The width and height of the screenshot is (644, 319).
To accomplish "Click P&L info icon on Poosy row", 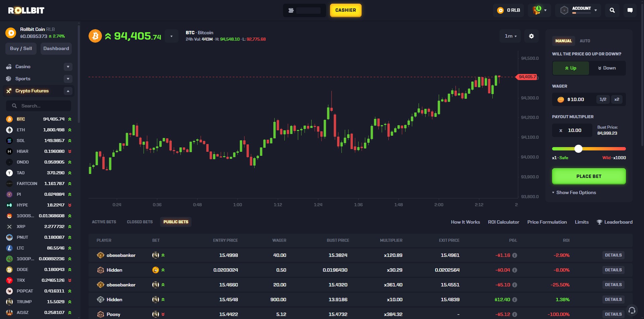I will tap(515, 314).
